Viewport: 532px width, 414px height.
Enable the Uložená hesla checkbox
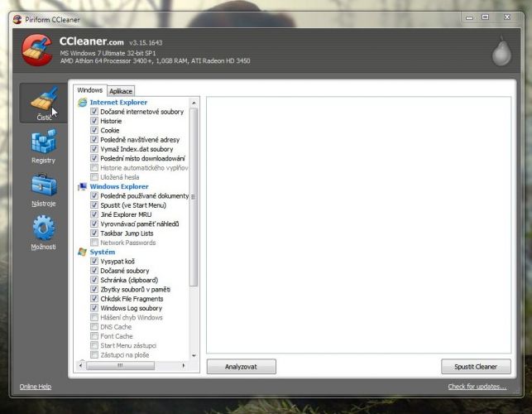click(94, 177)
